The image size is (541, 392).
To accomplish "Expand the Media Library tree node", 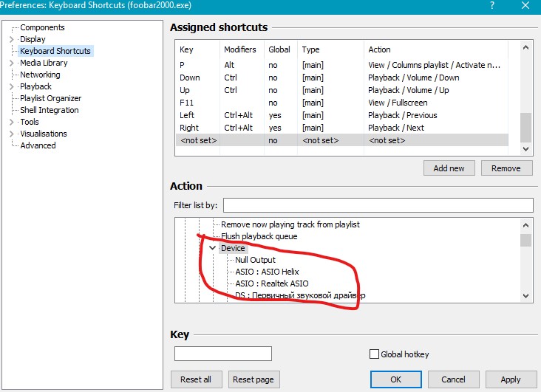I will coord(11,63).
